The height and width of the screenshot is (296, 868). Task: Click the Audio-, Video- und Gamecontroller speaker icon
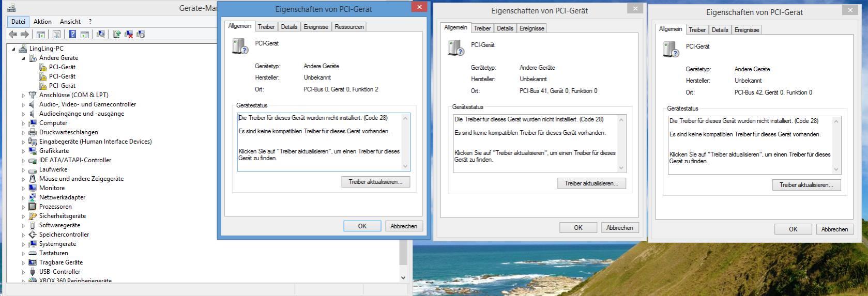coord(33,104)
